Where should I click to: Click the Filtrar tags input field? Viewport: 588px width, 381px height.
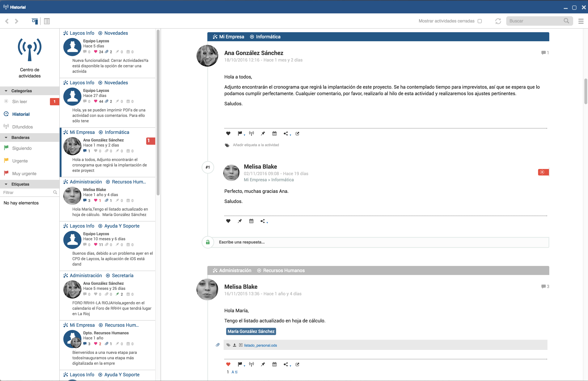coord(30,192)
